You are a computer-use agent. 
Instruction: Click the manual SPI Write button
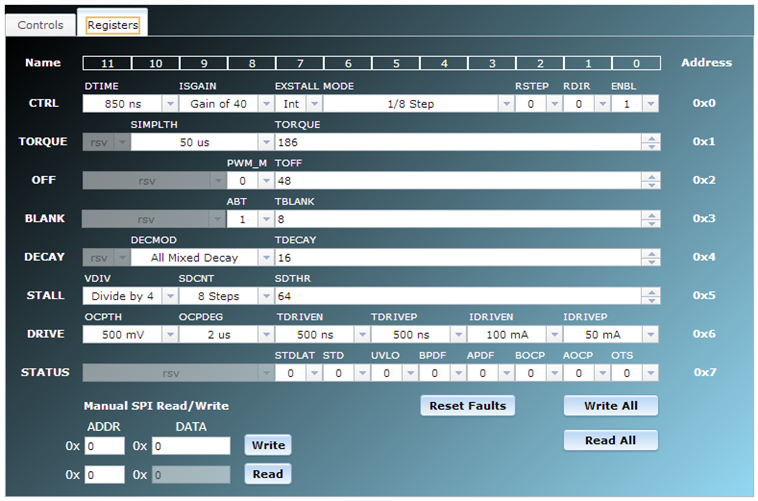(268, 445)
